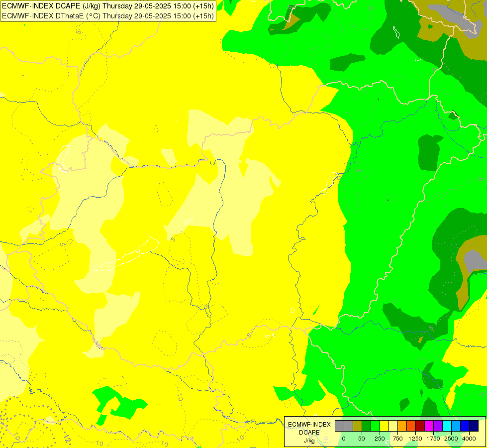
Task: Click the navy legend swatch
Action: click(474, 426)
